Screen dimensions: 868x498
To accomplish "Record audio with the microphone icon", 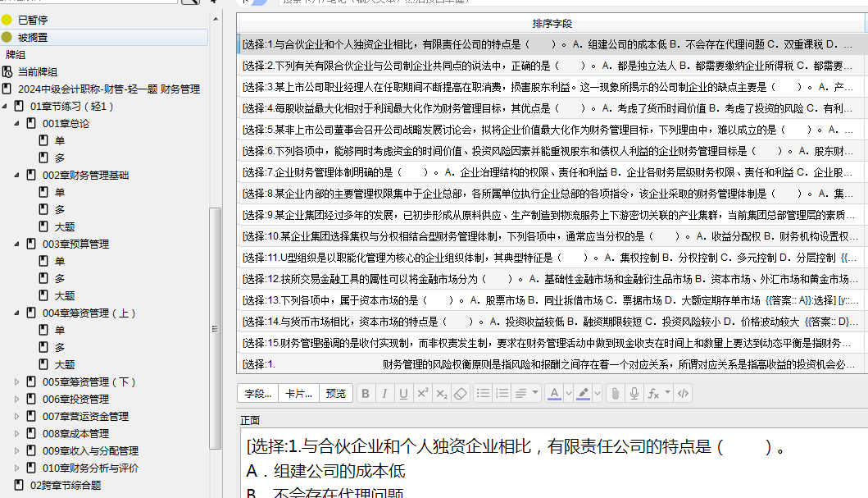I will pyautogui.click(x=634, y=393).
